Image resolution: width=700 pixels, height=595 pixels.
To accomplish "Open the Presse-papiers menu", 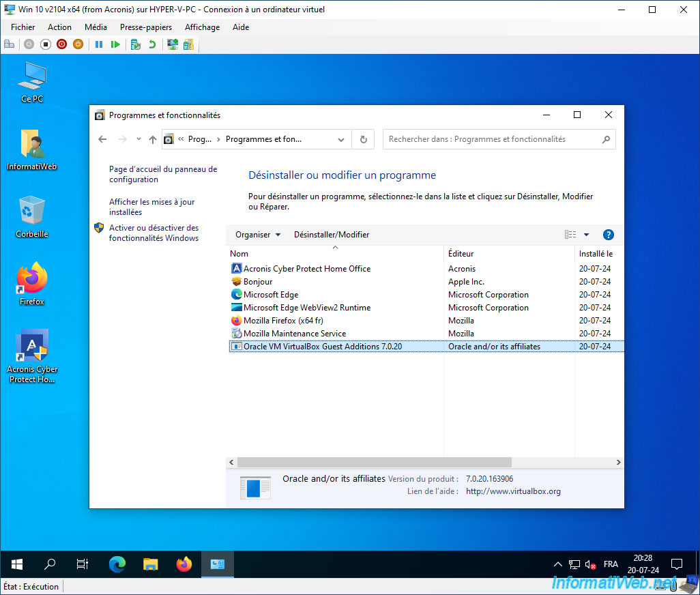I will [146, 27].
